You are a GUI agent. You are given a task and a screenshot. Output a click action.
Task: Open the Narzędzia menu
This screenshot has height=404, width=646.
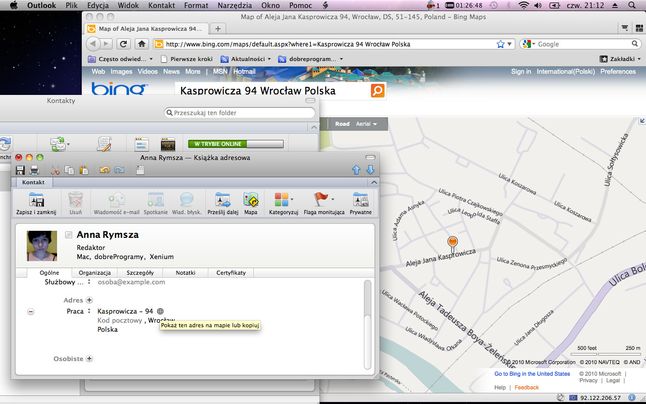(x=234, y=5)
